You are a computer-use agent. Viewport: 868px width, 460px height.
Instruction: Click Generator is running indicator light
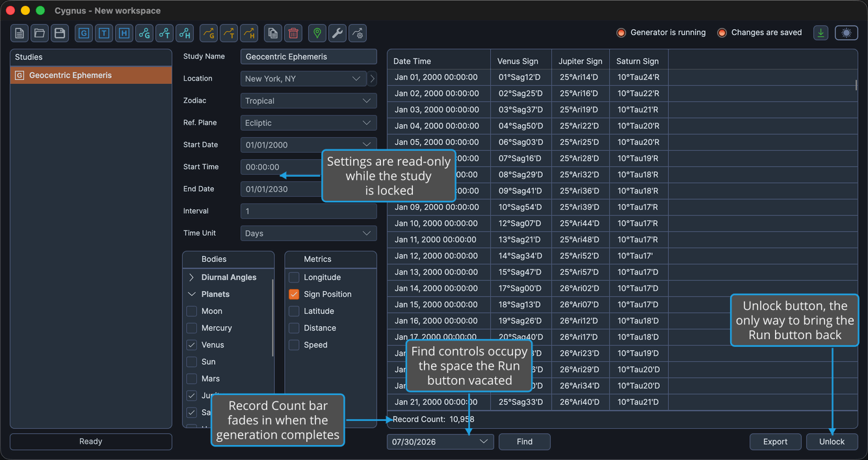pyautogui.click(x=621, y=32)
